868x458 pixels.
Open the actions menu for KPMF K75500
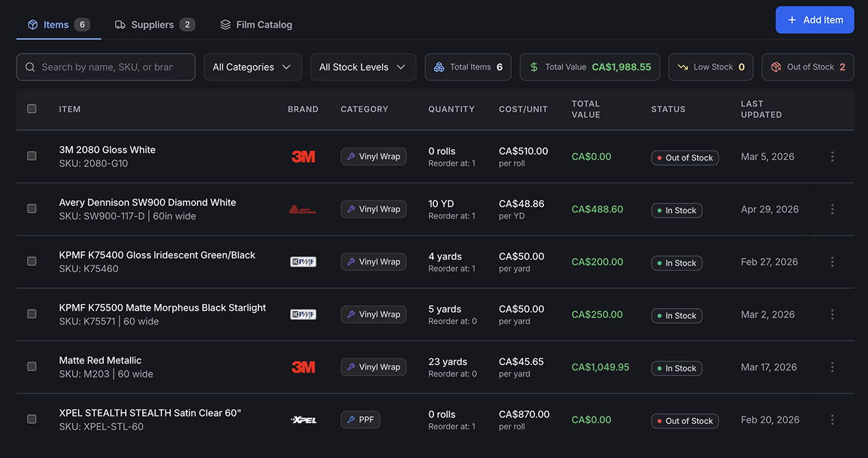point(832,314)
